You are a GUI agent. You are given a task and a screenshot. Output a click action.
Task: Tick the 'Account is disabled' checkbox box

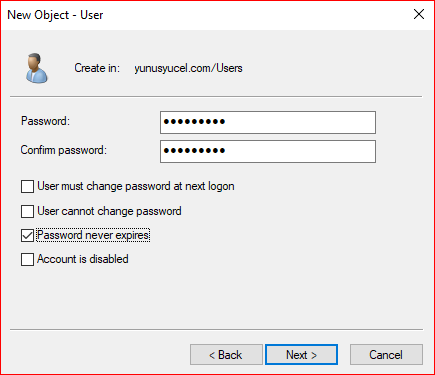[x=27, y=259]
